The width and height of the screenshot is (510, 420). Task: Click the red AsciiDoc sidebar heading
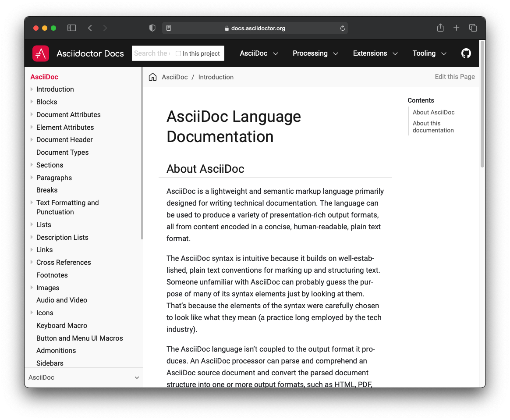pos(44,77)
